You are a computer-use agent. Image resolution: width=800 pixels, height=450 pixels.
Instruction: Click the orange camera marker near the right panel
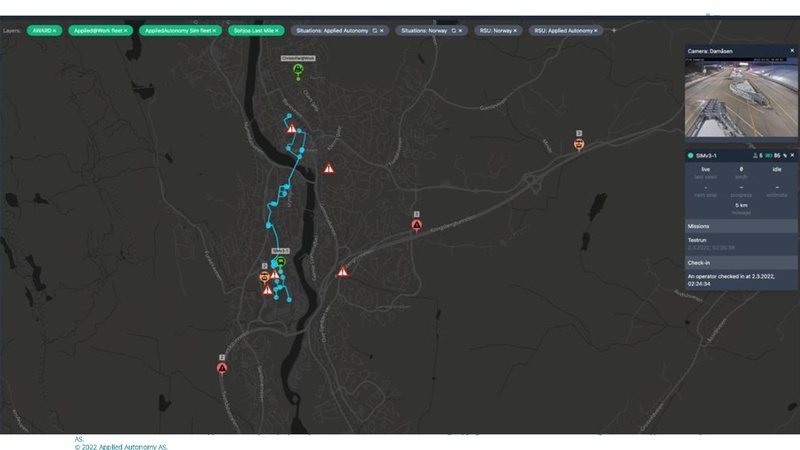(579, 144)
